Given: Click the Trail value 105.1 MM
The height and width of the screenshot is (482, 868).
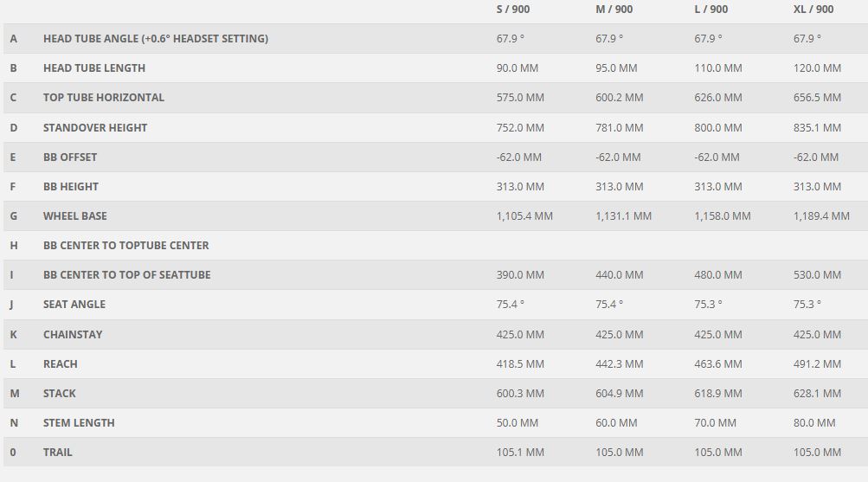Looking at the screenshot, I should click(x=520, y=452).
